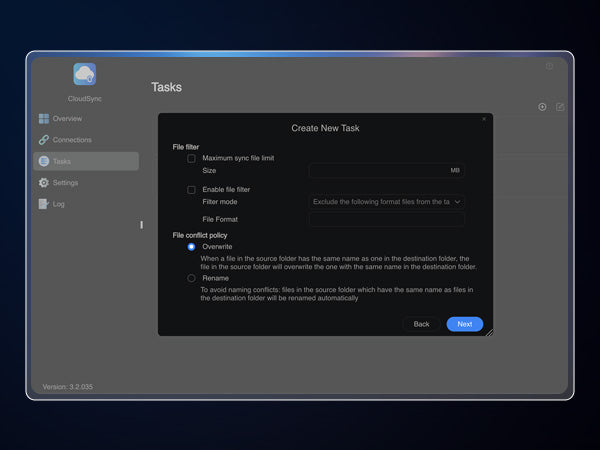
Task: Click the Log document icon
Action: (x=44, y=204)
